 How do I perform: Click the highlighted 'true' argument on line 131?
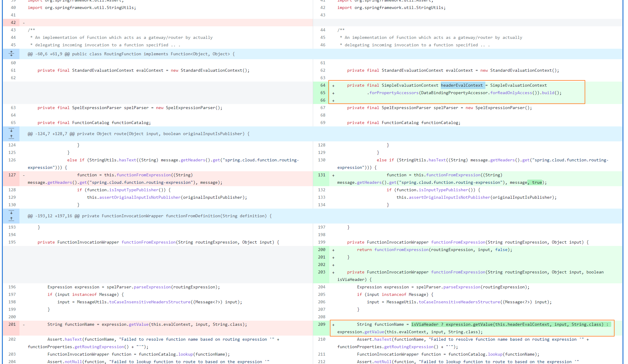click(x=537, y=182)
